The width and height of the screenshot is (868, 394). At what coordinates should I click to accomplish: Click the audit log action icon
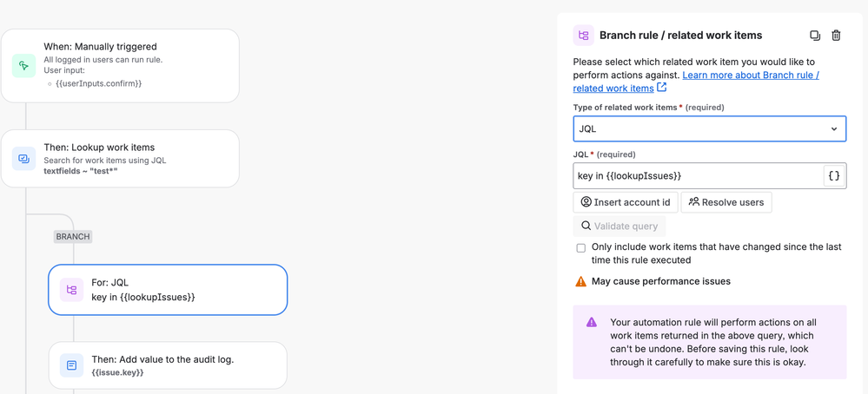[x=72, y=365]
